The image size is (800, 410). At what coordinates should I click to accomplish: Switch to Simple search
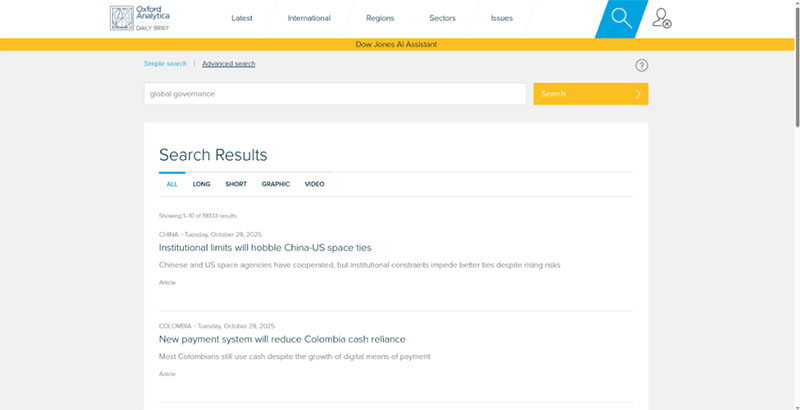point(165,64)
